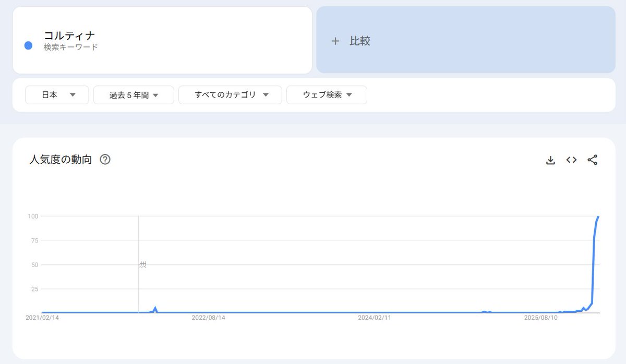626x364 pixels.
Task: Download the trend data as CSV
Action: pos(550,160)
